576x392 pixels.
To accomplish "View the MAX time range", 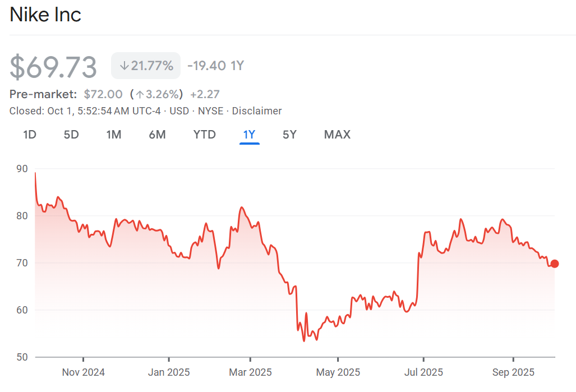I will pos(337,135).
